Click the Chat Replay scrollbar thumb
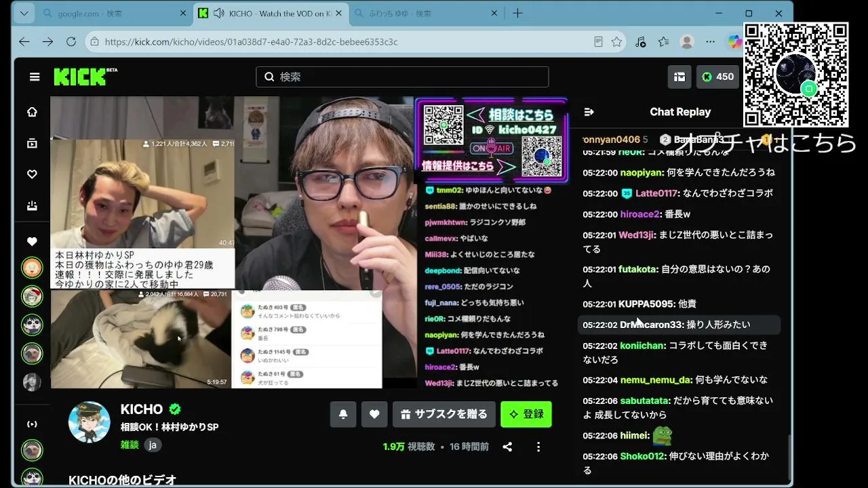Screen dimensions: 868x488 pos(789,458)
